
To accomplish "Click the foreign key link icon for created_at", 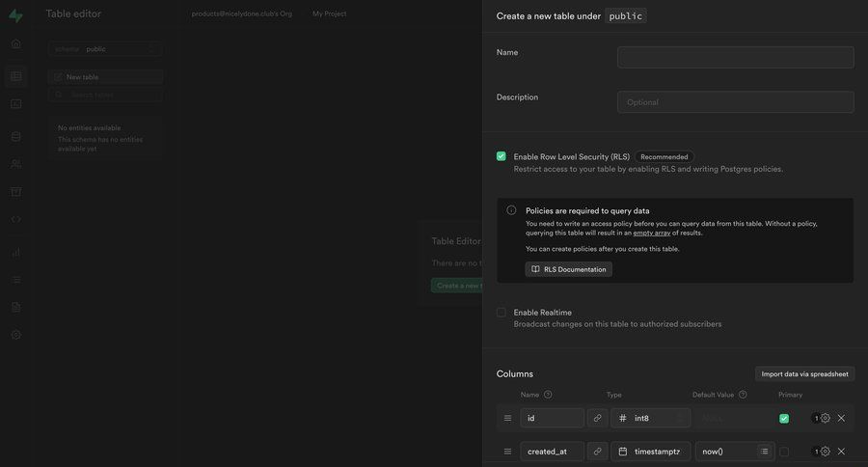I will tap(597, 452).
